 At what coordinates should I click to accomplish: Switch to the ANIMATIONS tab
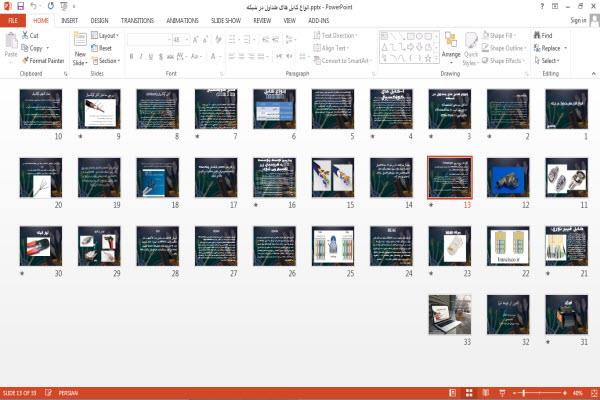[x=183, y=21]
